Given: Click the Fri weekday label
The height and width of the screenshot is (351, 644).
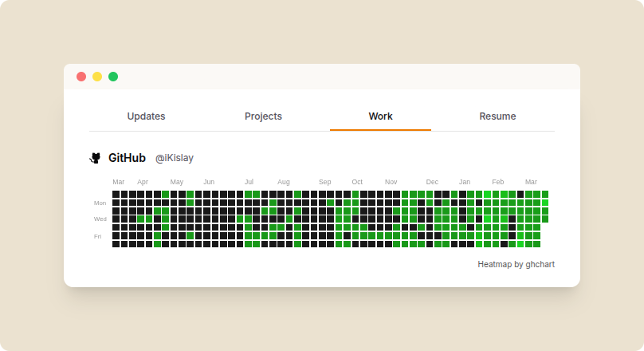Looking at the screenshot, I should point(97,236).
